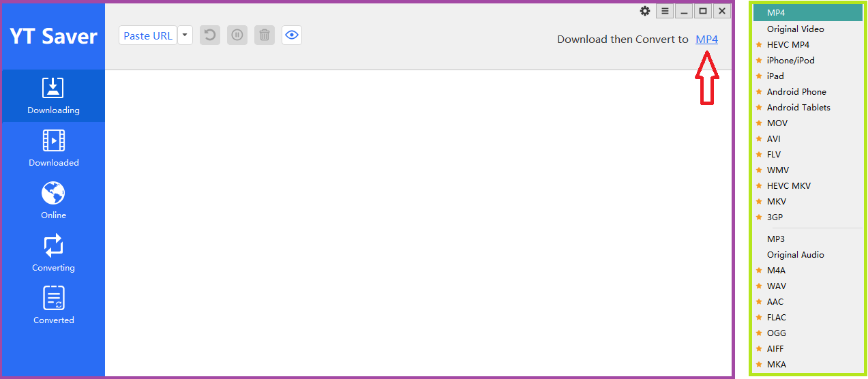Viewport: 868px width, 379px height.
Task: Select MP4 in the format list
Action: tap(808, 13)
